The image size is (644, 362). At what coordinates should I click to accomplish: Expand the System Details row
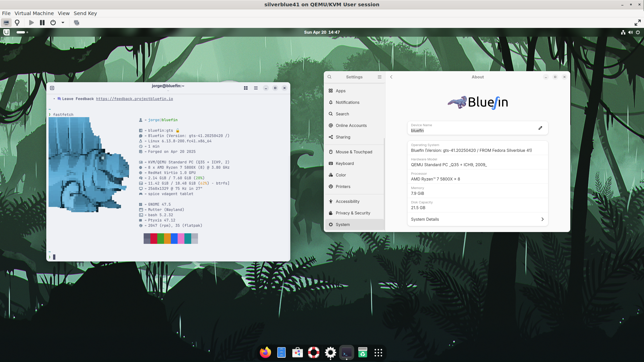(x=477, y=219)
